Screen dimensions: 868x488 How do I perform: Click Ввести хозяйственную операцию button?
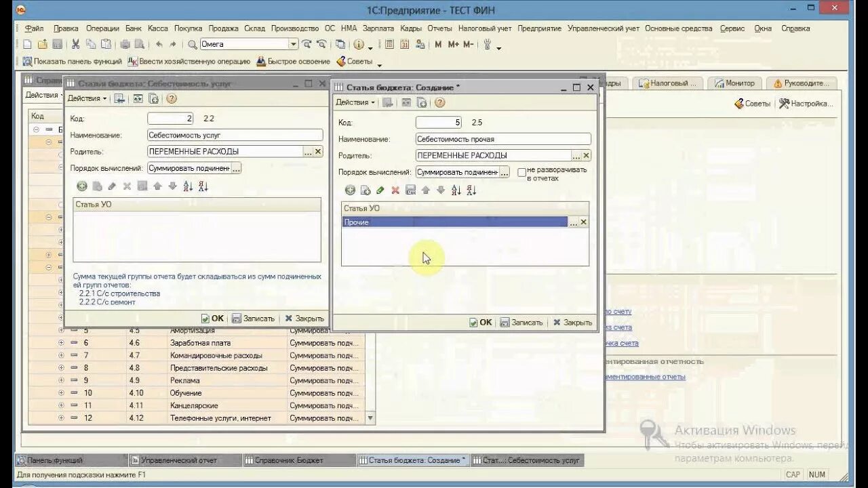[189, 61]
